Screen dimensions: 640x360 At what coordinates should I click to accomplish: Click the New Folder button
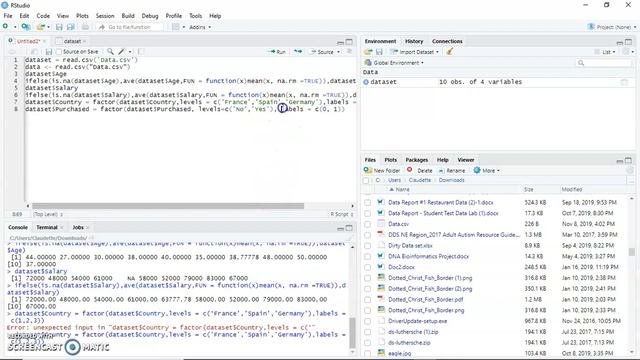[382, 171]
